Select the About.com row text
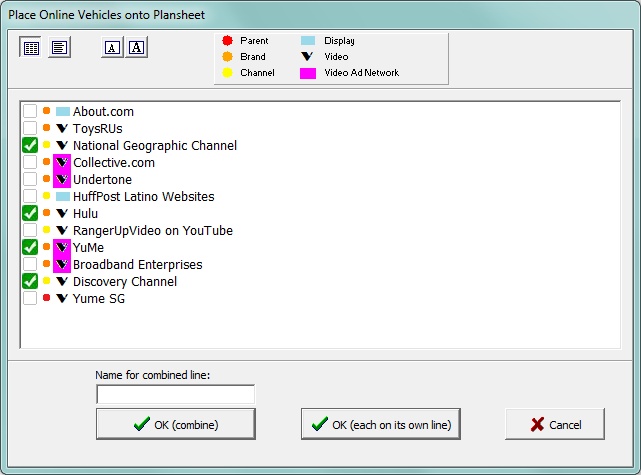This screenshot has width=641, height=475. [x=103, y=111]
